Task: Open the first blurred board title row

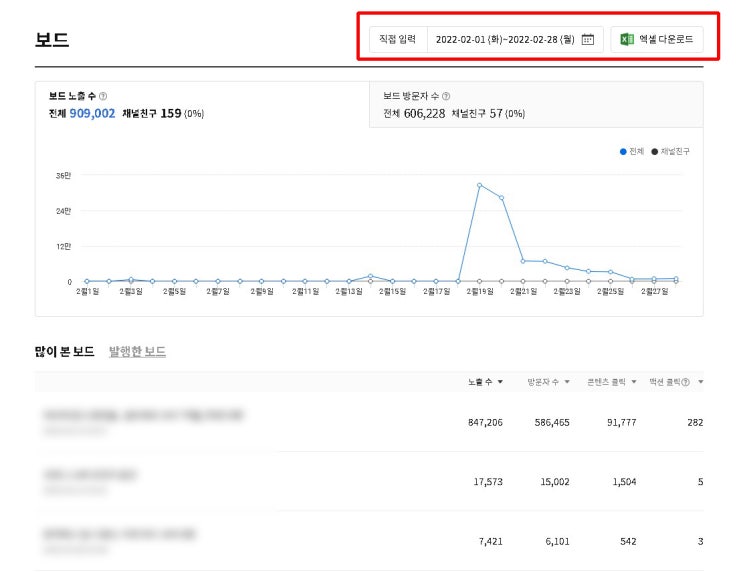Action: point(143,416)
